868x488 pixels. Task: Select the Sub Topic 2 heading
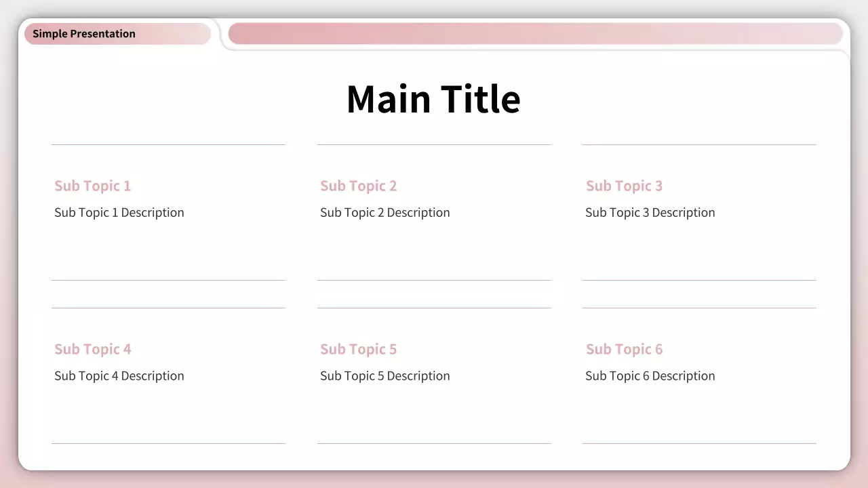(358, 186)
